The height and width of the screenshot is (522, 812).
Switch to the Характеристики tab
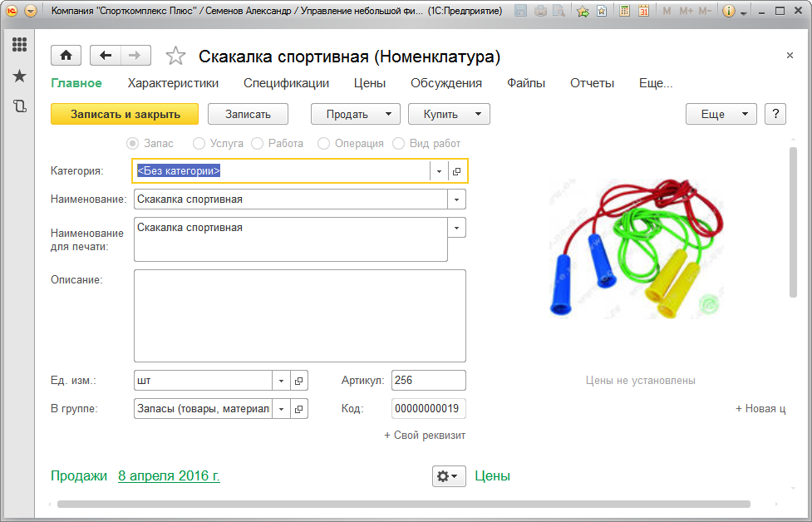click(x=173, y=83)
